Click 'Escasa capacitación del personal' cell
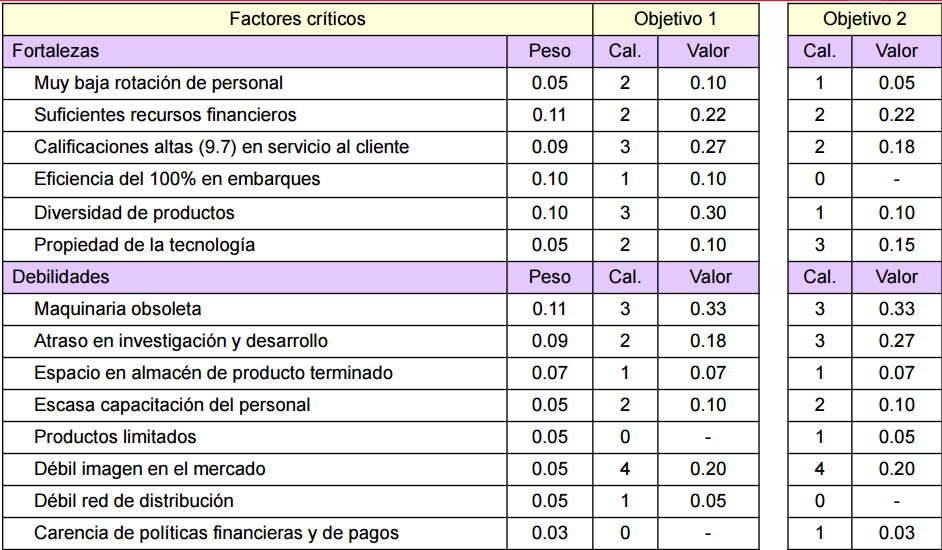Screen dimensions: 942x550 pyautogui.click(x=172, y=405)
